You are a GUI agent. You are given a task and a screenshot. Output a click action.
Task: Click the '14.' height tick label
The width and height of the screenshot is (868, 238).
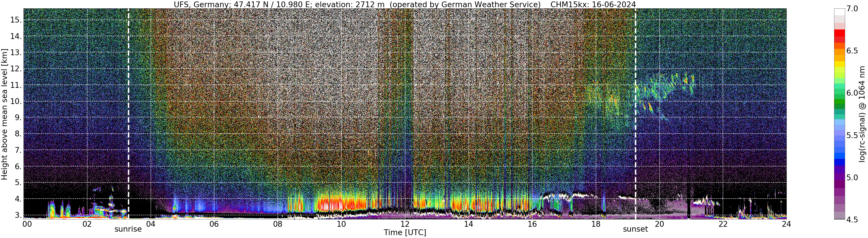(16, 36)
